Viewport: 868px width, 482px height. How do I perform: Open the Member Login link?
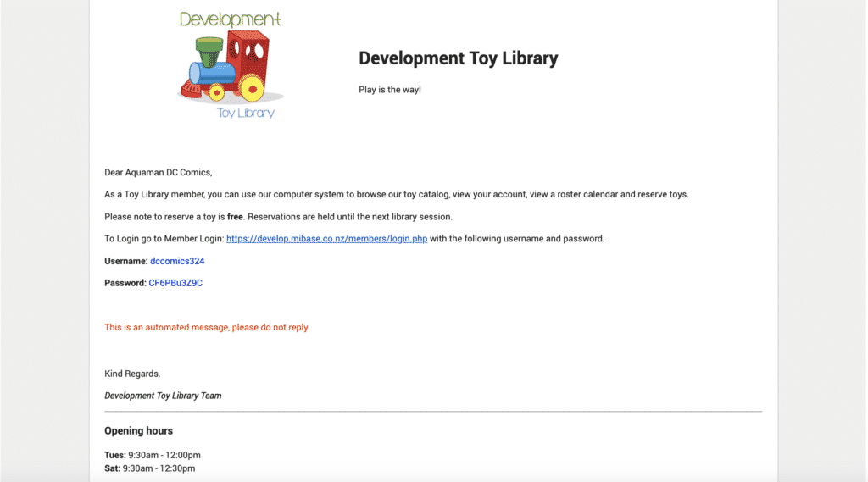click(326, 239)
